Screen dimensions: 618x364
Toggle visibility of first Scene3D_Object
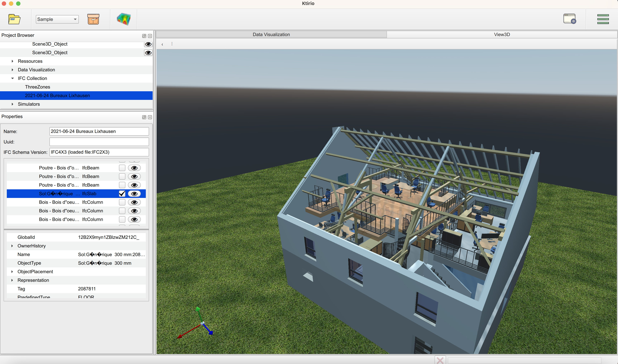click(148, 44)
